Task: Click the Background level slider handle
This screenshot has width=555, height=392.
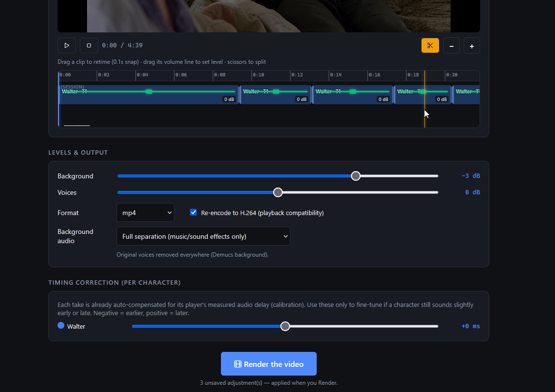Action: (x=356, y=176)
